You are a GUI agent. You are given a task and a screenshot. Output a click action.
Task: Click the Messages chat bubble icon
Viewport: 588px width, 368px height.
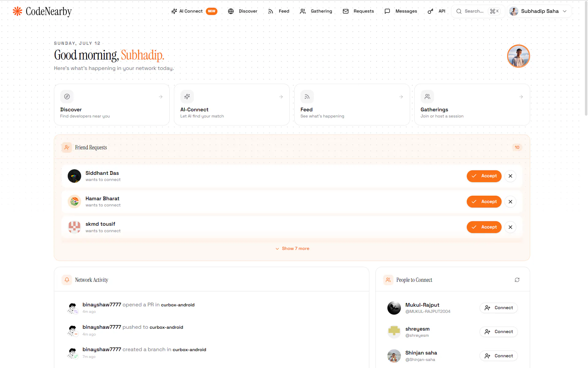(x=387, y=11)
